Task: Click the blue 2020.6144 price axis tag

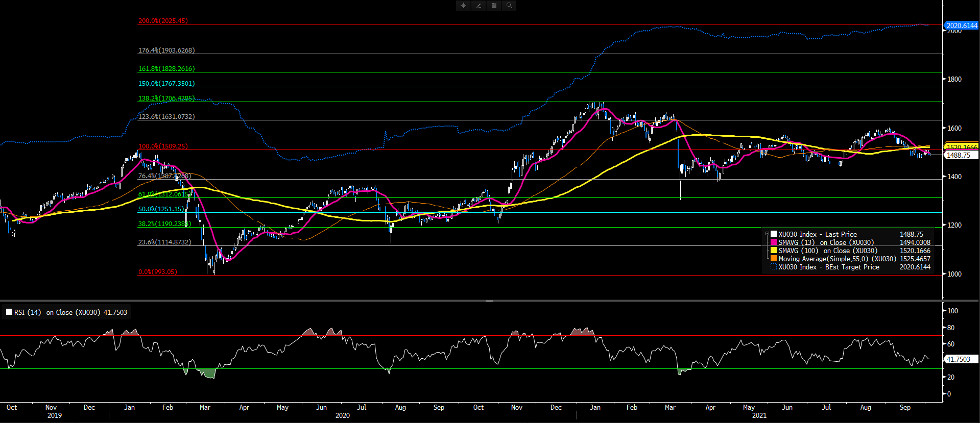Action: click(961, 26)
